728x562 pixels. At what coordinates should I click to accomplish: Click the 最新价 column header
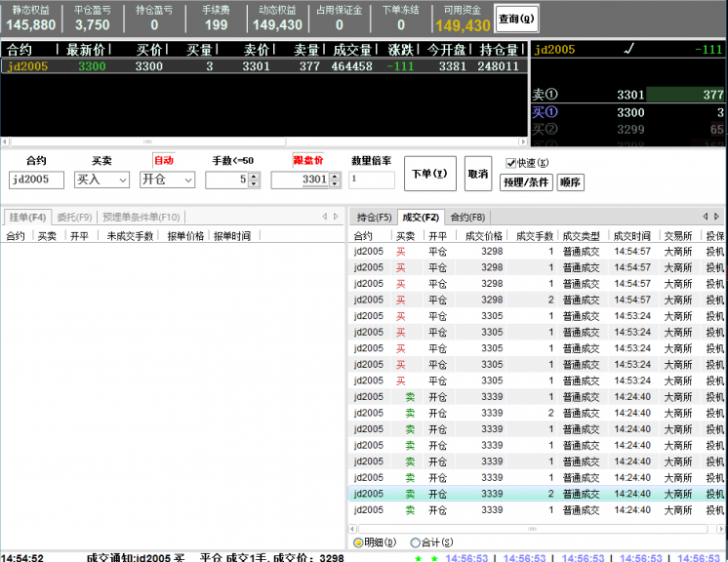pos(86,50)
